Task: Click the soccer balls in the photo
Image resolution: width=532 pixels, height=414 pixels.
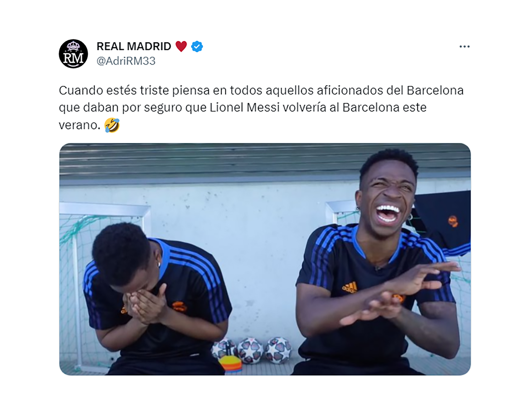Action: point(252,350)
